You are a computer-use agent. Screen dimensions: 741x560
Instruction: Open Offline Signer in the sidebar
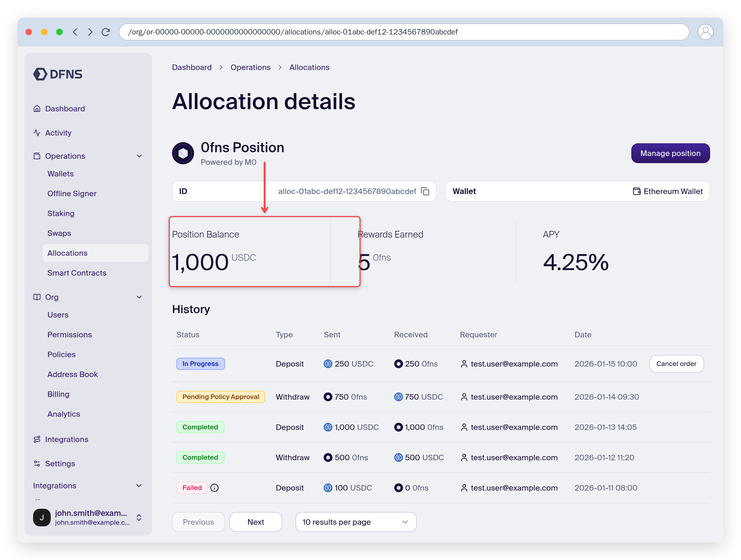pyautogui.click(x=72, y=193)
